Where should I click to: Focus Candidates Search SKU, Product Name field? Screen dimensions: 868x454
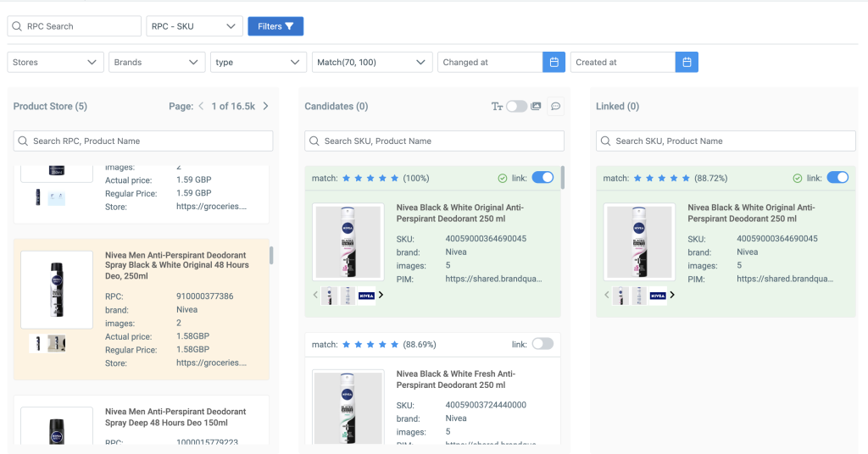point(434,141)
